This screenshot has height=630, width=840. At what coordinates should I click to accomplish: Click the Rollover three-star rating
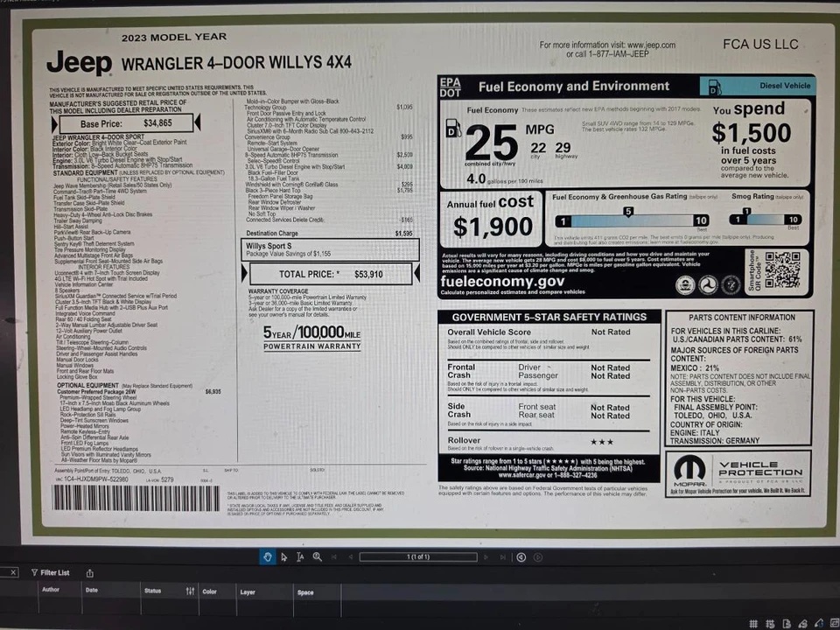tap(602, 442)
